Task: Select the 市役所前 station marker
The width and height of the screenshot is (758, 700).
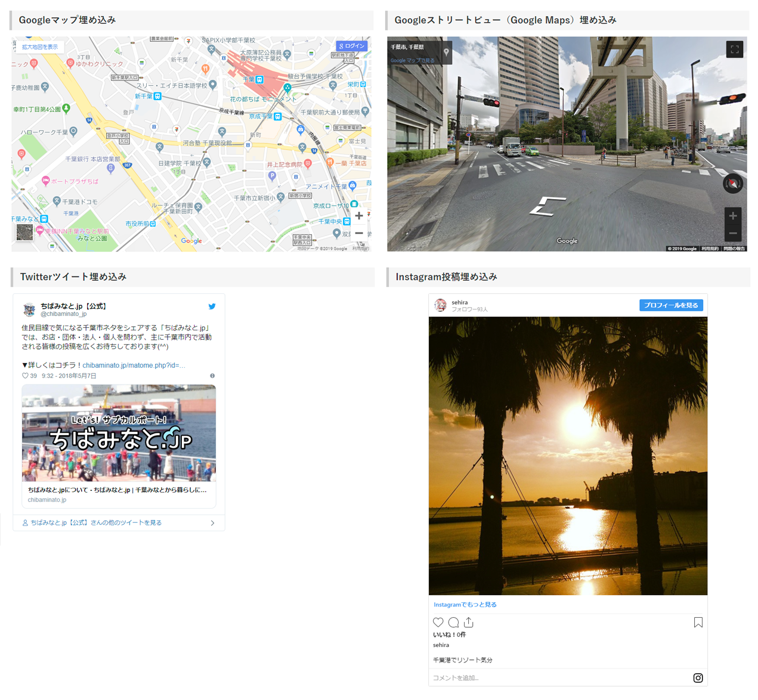Action: [x=153, y=224]
